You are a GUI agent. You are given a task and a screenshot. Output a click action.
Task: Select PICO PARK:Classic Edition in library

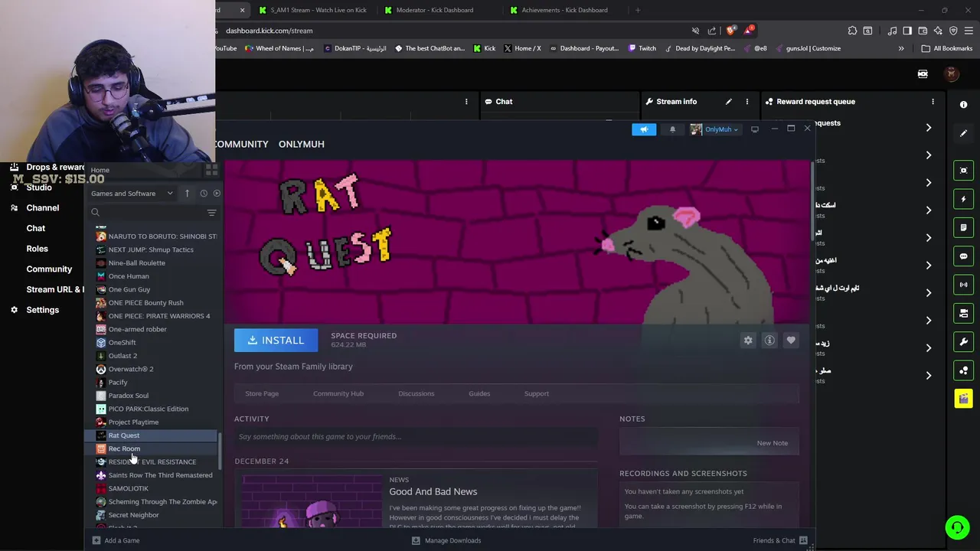tap(148, 409)
